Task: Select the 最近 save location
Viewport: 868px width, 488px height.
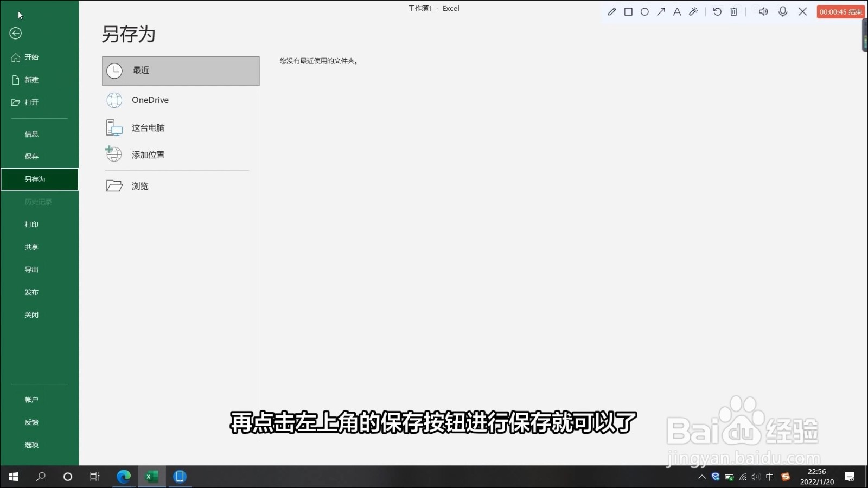Action: [x=181, y=71]
